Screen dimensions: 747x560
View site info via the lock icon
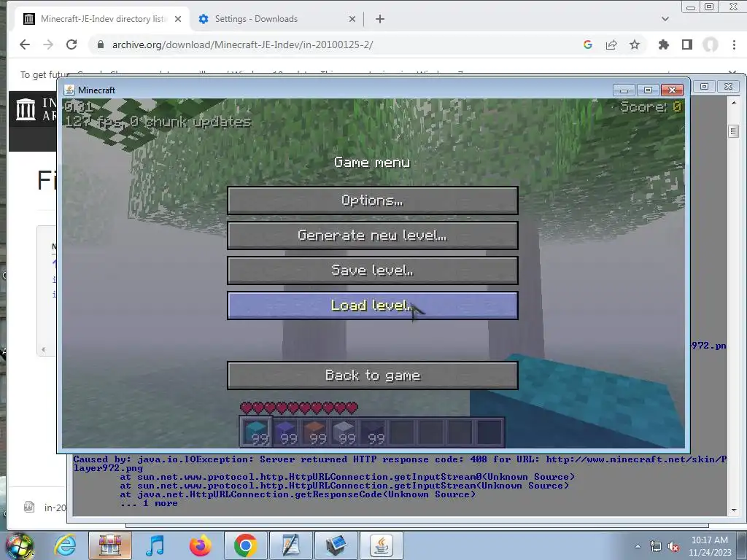pos(101,44)
